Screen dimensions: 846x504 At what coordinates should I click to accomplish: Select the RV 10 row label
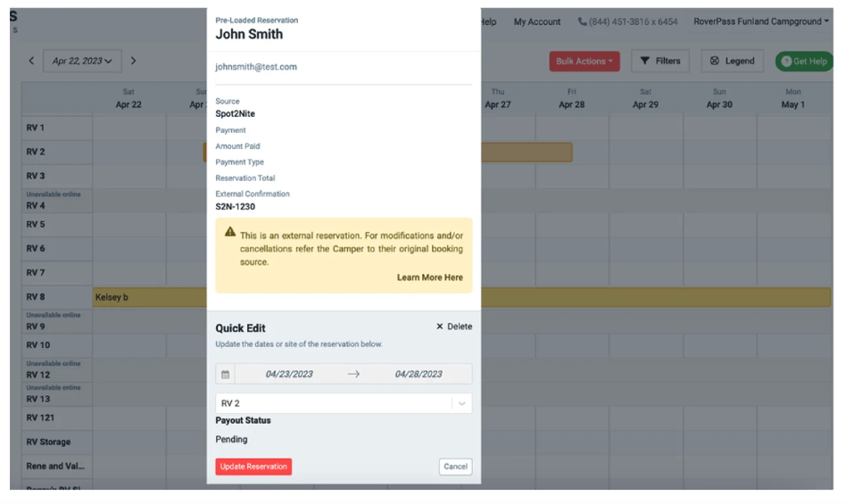click(38, 345)
